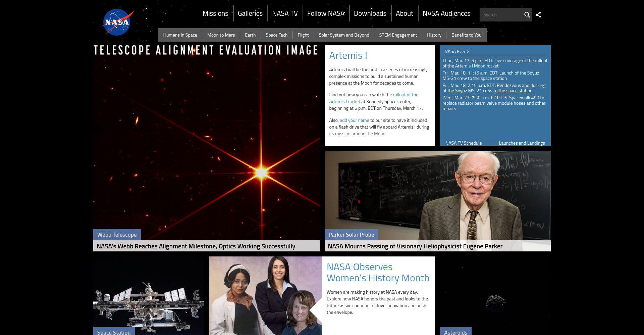Open the NASA TV menu
Screen dimensions: 644x335
click(x=285, y=13)
